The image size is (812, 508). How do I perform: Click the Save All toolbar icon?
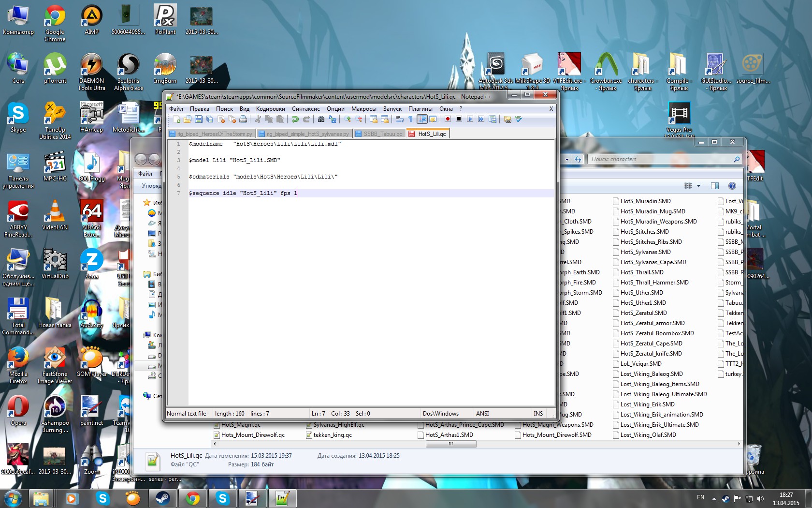pos(210,119)
